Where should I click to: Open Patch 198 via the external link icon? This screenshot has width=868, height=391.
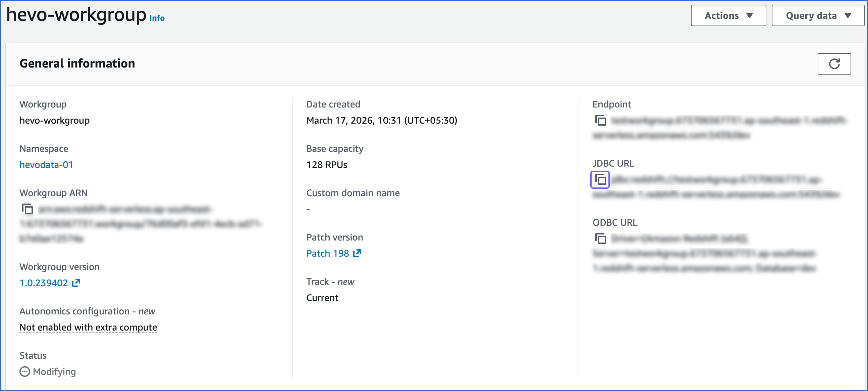pyautogui.click(x=357, y=253)
